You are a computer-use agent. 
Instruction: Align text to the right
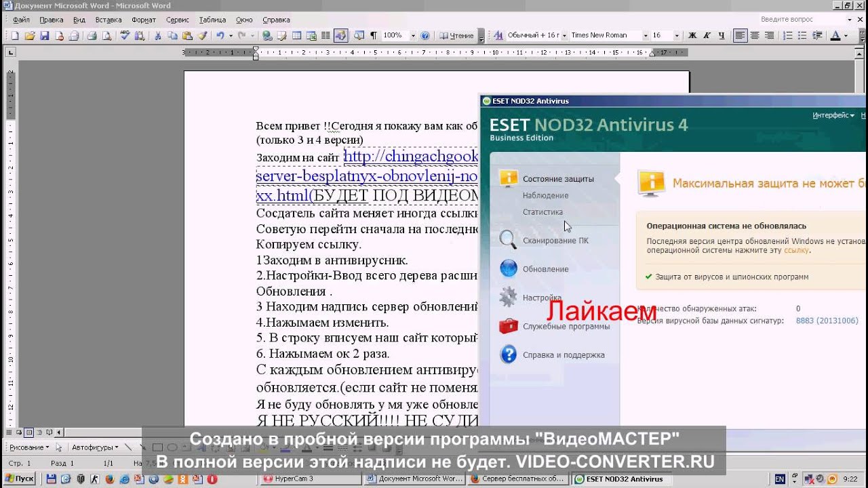tap(769, 35)
